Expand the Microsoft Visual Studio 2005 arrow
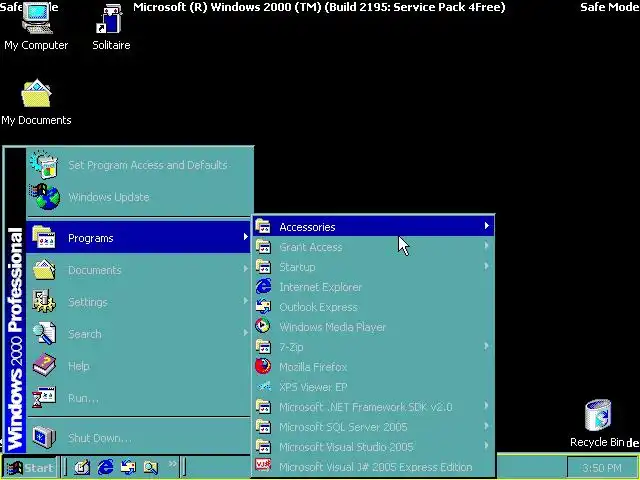Screen dimensions: 640x480 click(x=486, y=446)
